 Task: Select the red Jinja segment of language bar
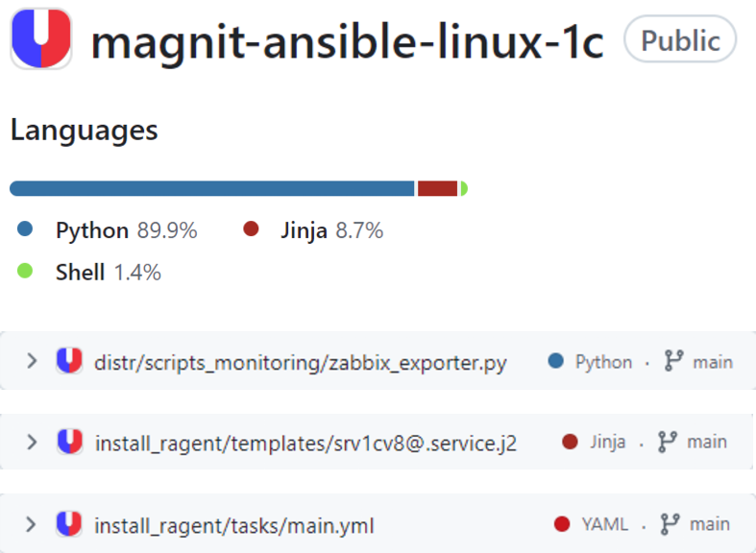coord(437,188)
